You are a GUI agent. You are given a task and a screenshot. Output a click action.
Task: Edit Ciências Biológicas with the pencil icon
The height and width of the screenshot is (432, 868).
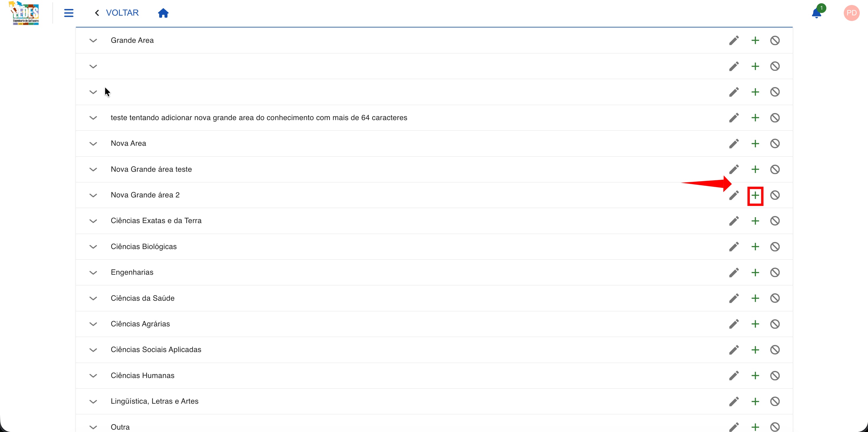point(734,247)
